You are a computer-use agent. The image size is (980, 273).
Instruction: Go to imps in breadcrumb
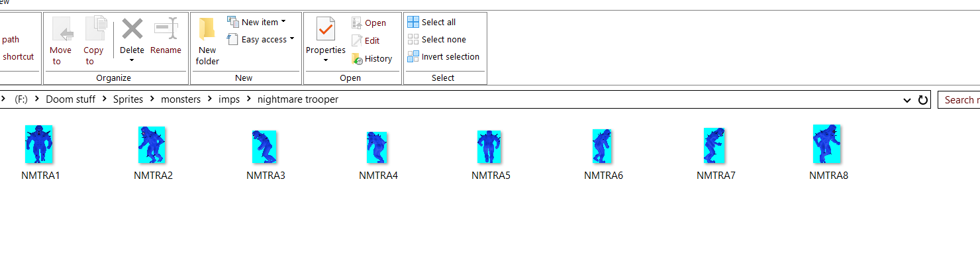click(x=230, y=99)
